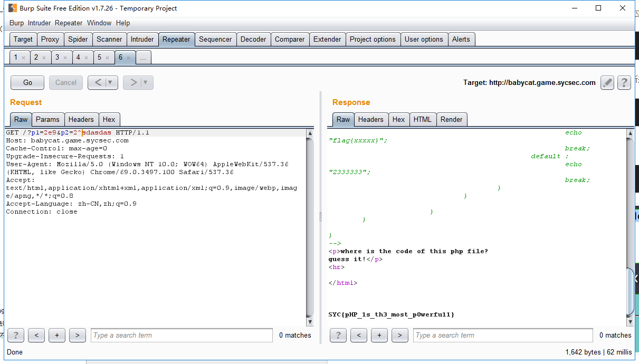
Task: Show response HTML view
Action: coord(423,119)
